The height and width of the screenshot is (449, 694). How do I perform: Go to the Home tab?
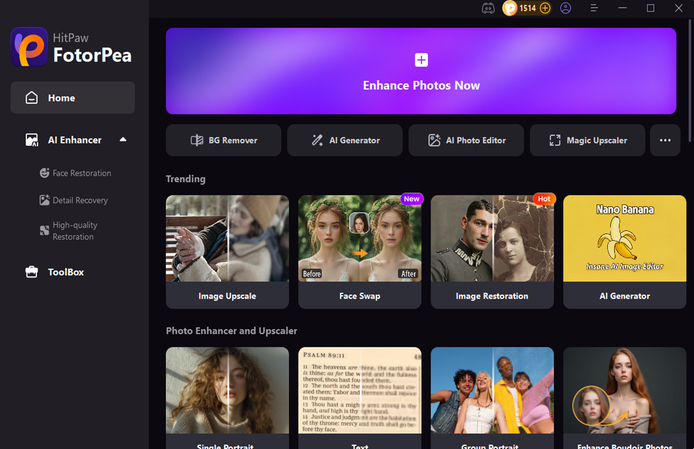click(x=73, y=98)
